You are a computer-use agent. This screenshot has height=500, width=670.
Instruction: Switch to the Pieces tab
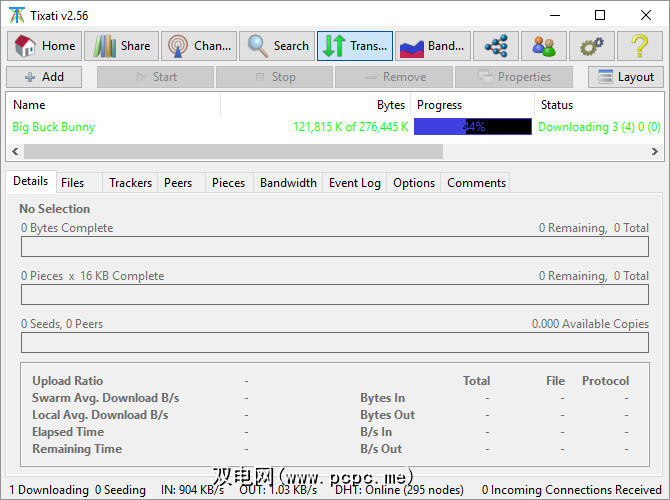coord(229,183)
